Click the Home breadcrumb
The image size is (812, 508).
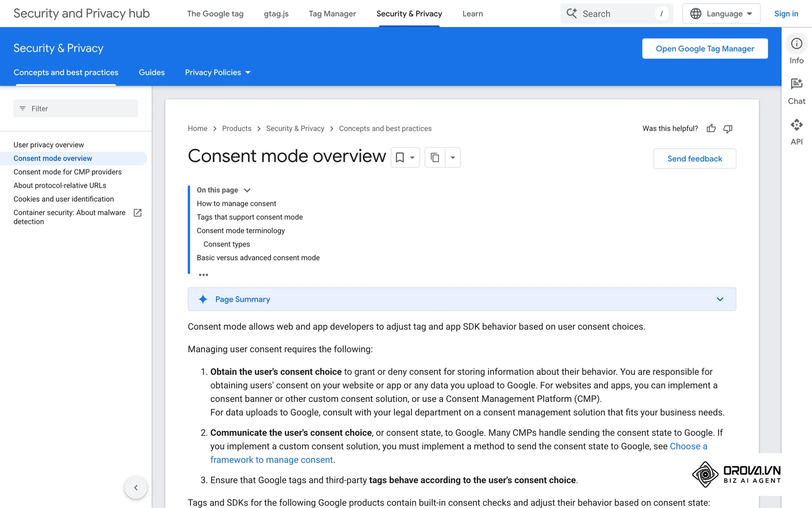[x=197, y=129]
